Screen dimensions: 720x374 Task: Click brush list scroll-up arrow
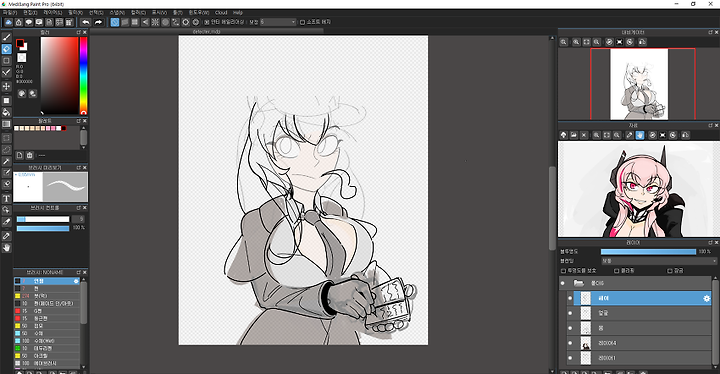(83, 280)
